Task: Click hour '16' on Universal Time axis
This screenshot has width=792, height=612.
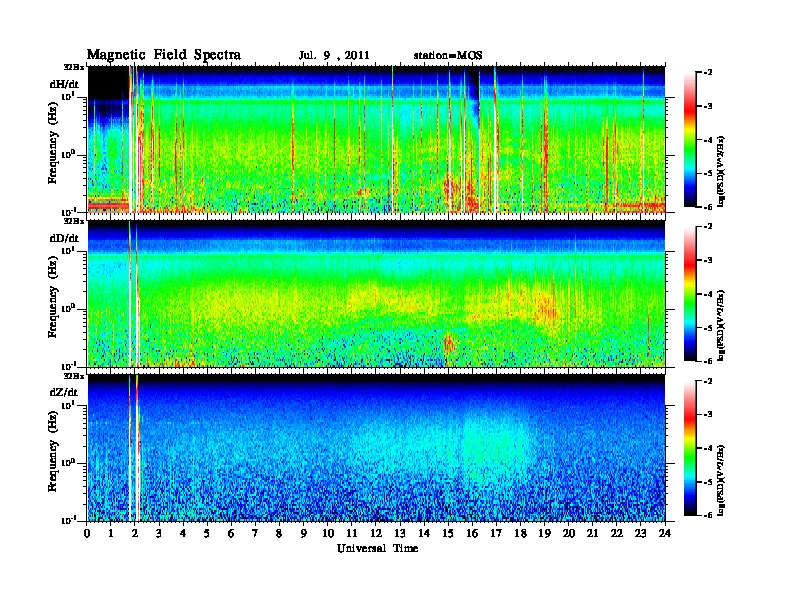Action: tap(472, 534)
